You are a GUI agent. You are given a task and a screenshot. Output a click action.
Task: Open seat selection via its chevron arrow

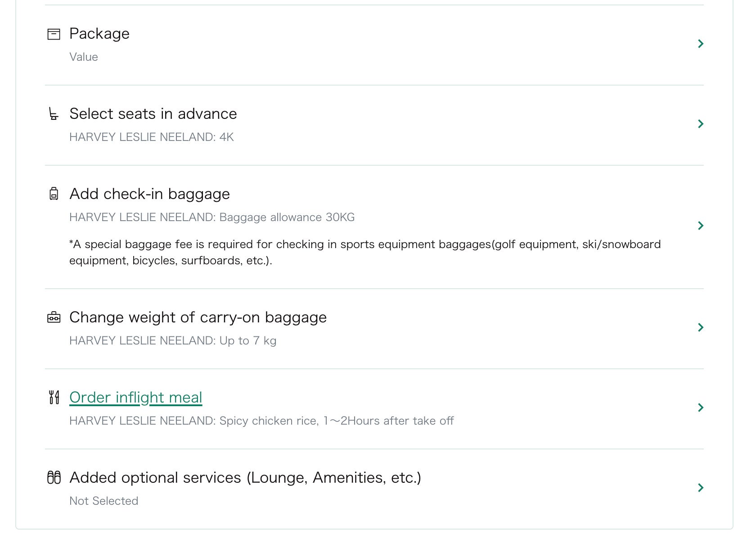[701, 124]
